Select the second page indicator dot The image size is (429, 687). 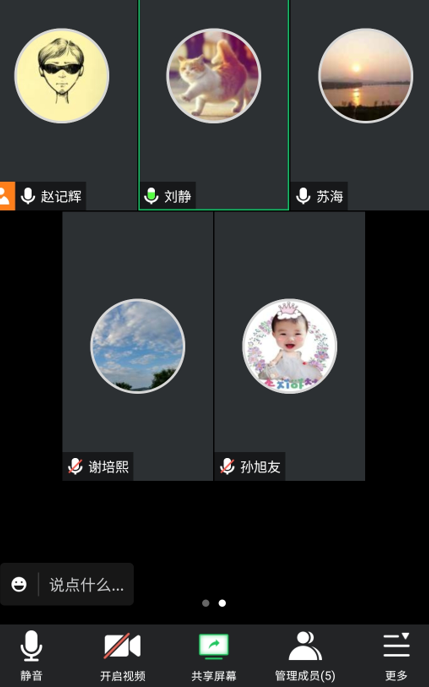[x=222, y=603]
